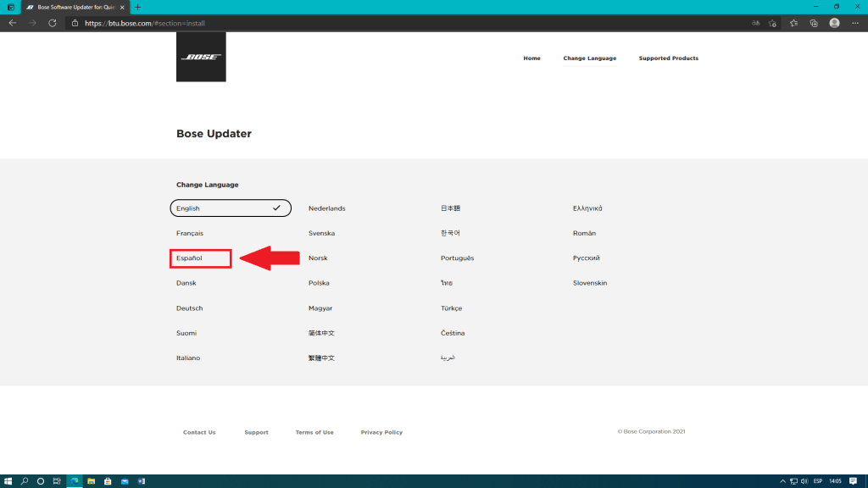Viewport: 868px width, 488px height.
Task: Click the Bose logo in the header
Action: click(x=201, y=57)
